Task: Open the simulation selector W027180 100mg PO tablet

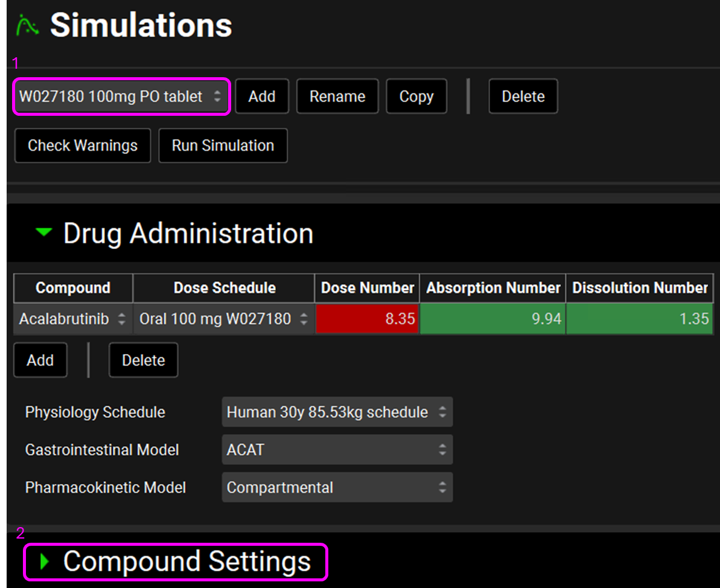Action: click(121, 96)
